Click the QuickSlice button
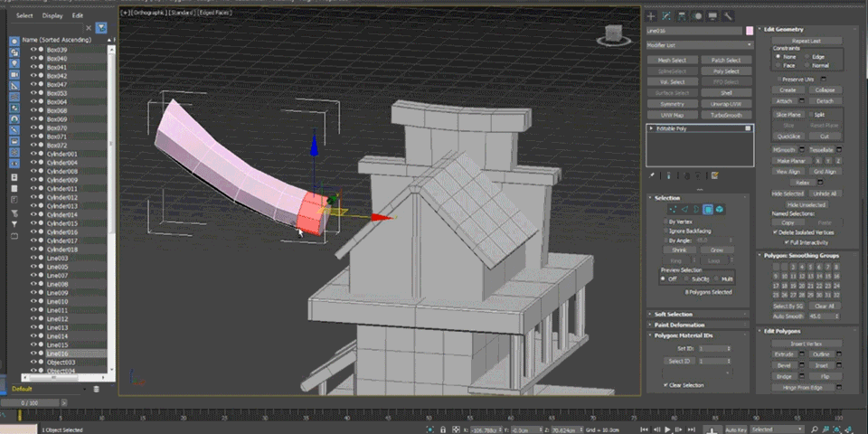868x434 pixels. [788, 137]
